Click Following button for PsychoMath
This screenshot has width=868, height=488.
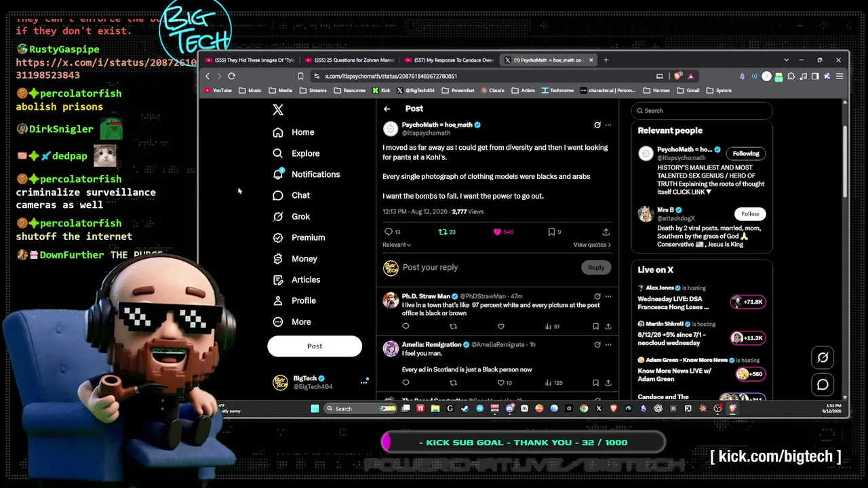point(746,153)
